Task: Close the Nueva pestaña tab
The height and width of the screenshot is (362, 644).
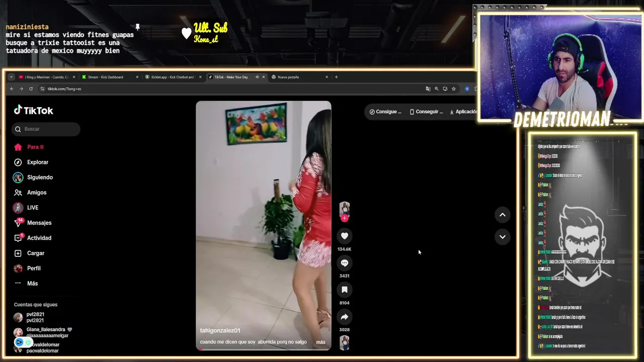Action: point(327,77)
